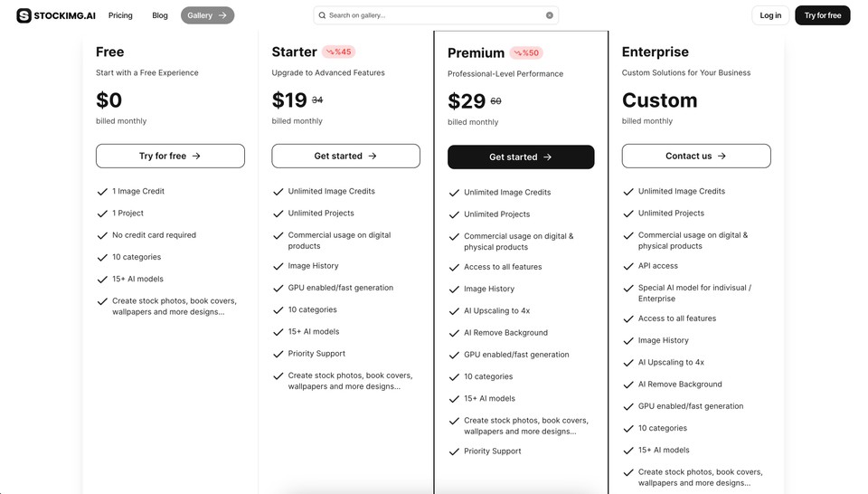868x494 pixels.
Task: Click the black 'Try for free' header button
Action: point(823,15)
